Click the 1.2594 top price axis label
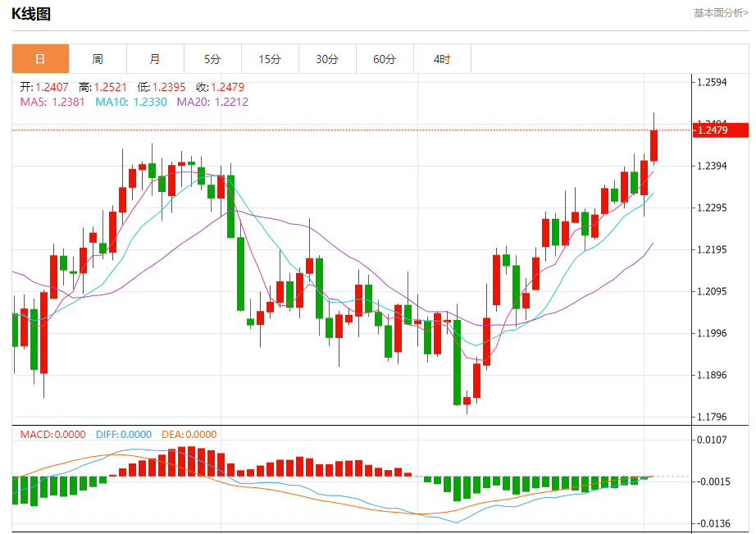Image resolution: width=756 pixels, height=534 pixels. coord(712,82)
